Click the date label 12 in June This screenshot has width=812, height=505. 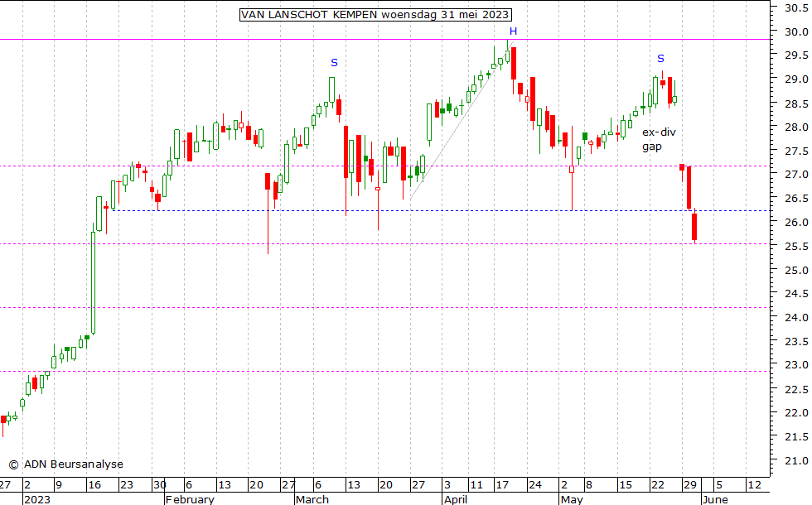[x=755, y=485]
